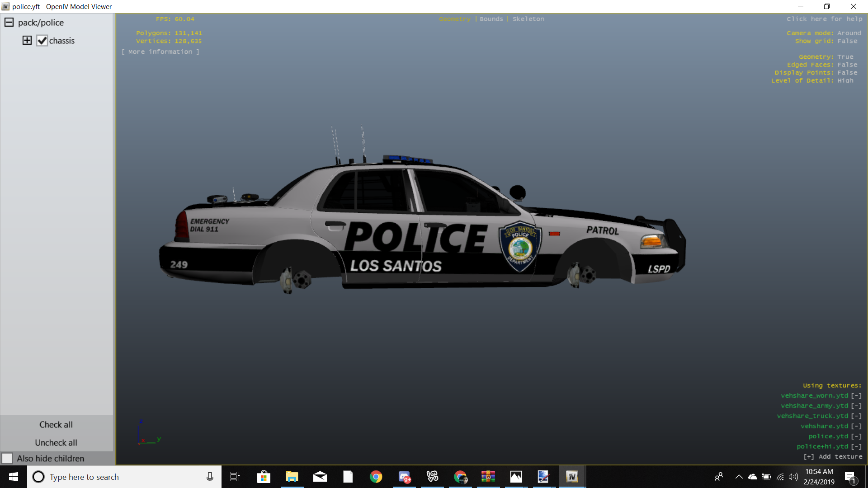The height and width of the screenshot is (488, 868).
Task: Open IMVU from the taskbar
Action: tap(432, 477)
